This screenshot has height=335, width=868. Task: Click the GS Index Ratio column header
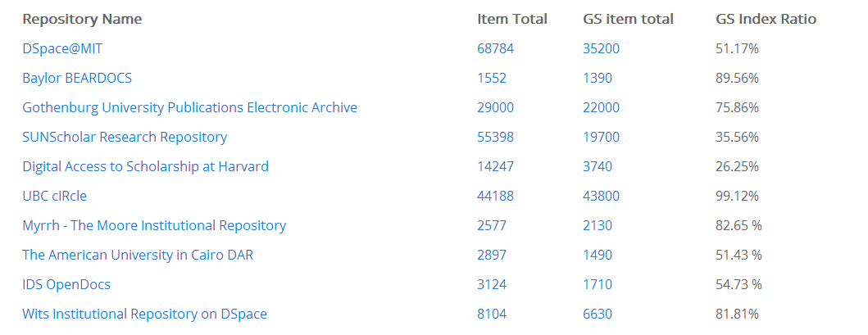point(766,19)
